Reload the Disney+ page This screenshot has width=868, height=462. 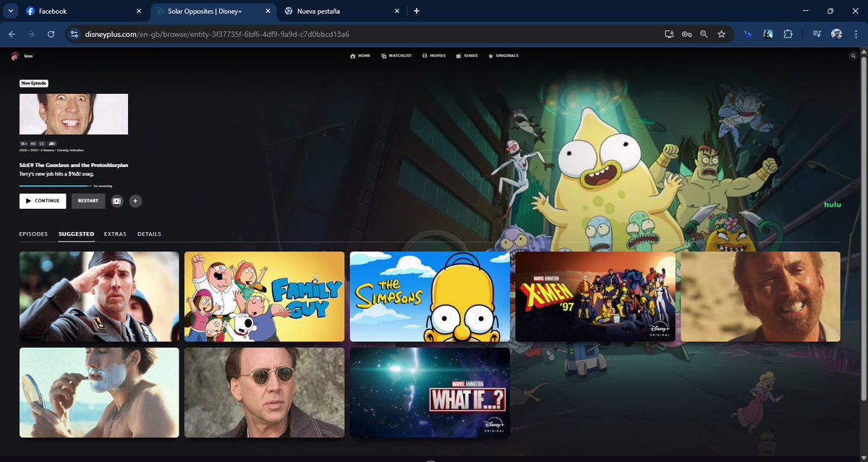51,34
